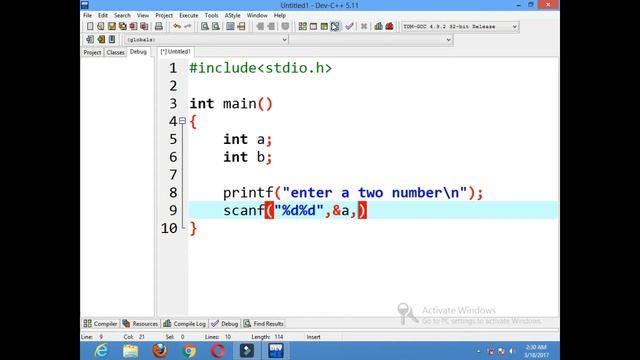Click the Unindent toolbar icon
640x360 pixels.
click(x=271, y=27)
